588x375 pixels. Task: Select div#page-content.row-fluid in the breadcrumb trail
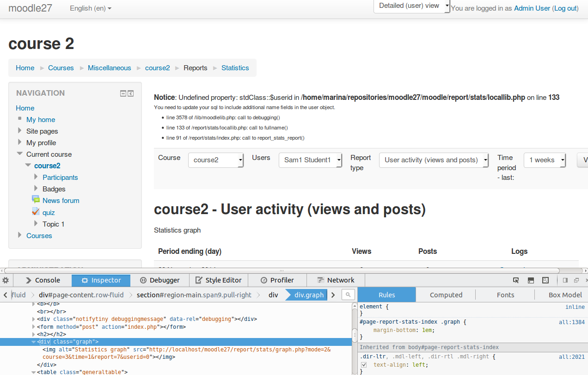81,295
